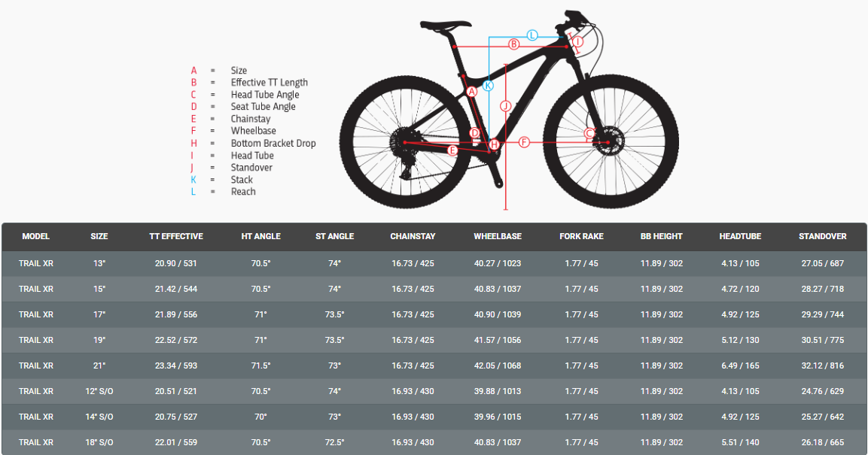Click the STANDOVER column header
868x455 pixels.
[x=822, y=236]
